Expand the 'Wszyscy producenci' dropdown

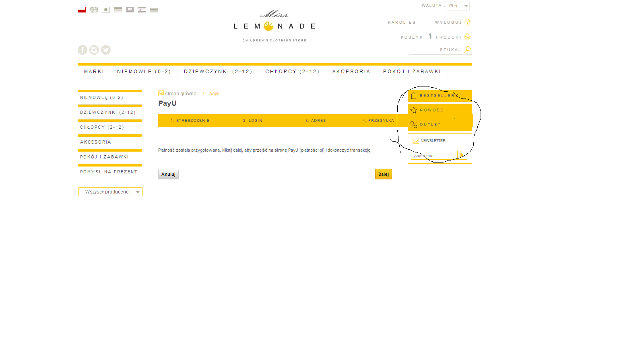point(110,192)
